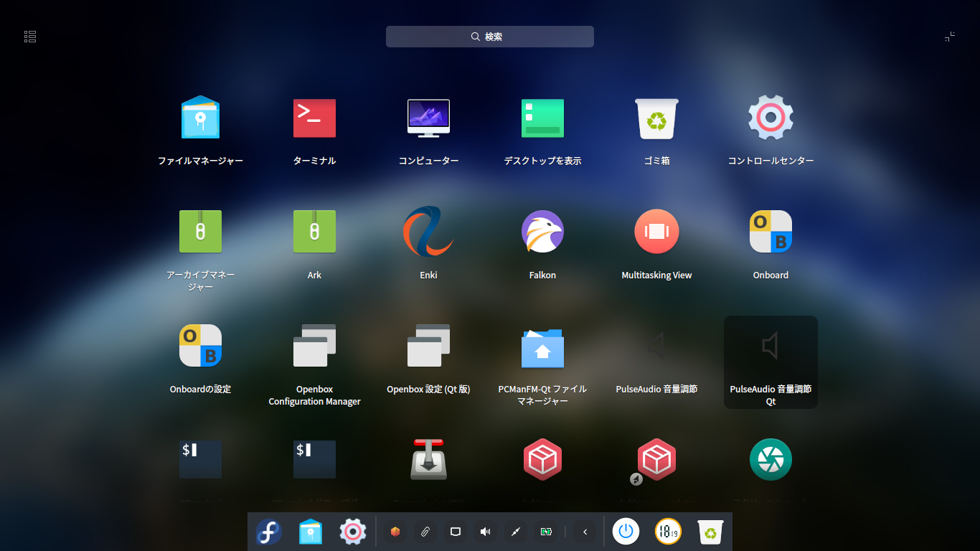Open the battery tray indicator

pos(546,532)
